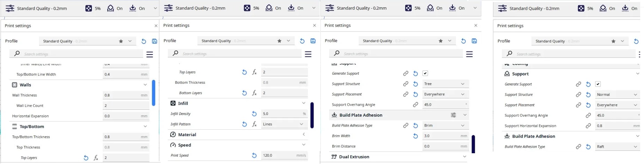Reset Brim Width value
The image size is (644, 164).
pyautogui.click(x=416, y=136)
